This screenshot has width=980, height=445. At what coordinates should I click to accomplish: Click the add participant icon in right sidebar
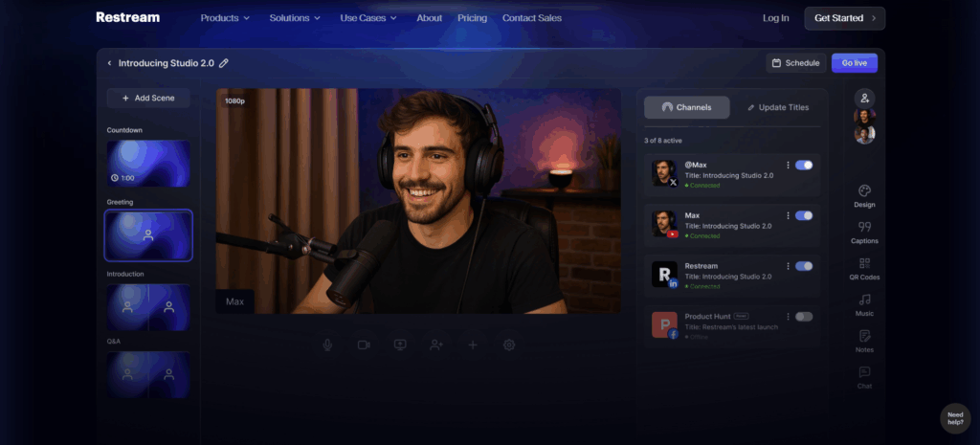865,99
